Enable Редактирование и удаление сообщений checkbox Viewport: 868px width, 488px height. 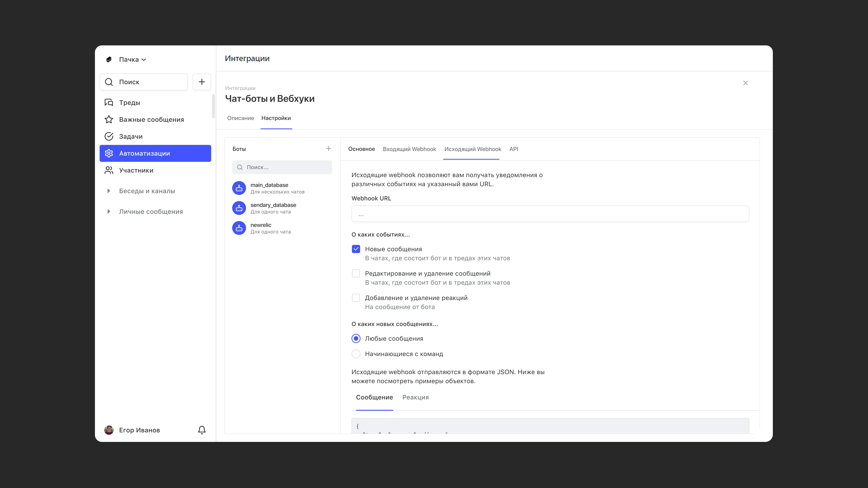tap(356, 273)
